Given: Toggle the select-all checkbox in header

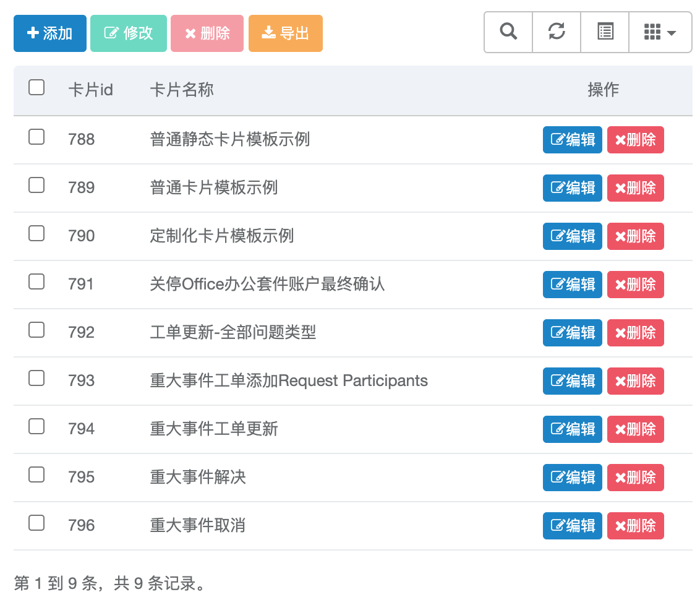Looking at the screenshot, I should 36,88.
